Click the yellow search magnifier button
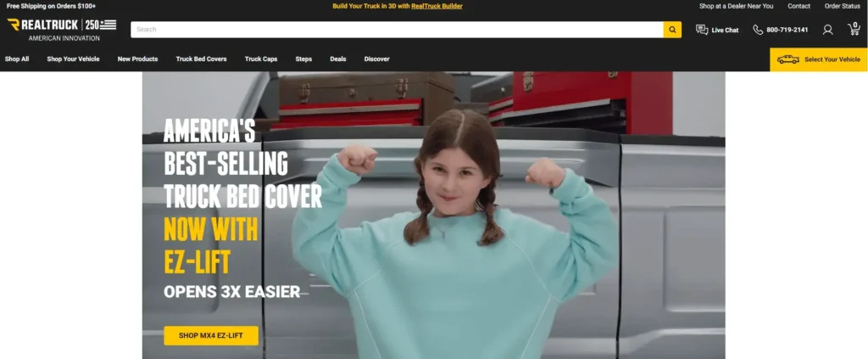This screenshot has width=868, height=359. point(672,30)
